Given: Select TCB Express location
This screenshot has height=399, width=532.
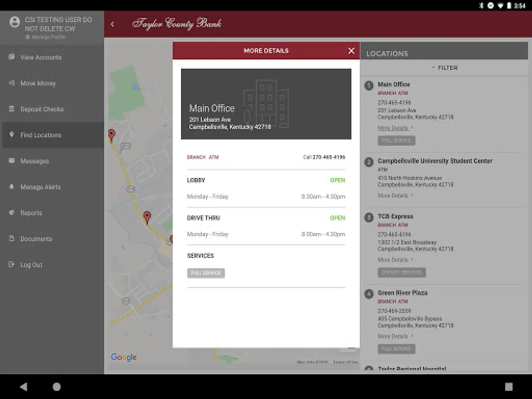Looking at the screenshot, I should click(x=395, y=216).
